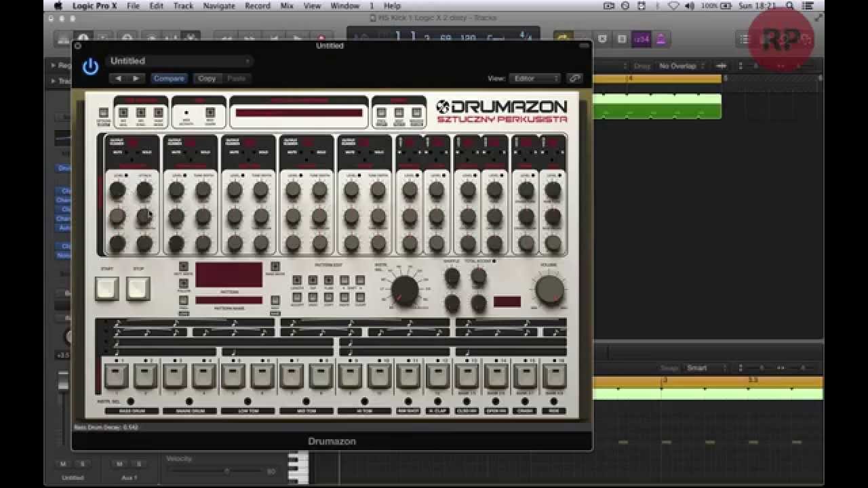Click the purple tuner icon in Logic toolbar
This screenshot has width=868, height=488.
[641, 39]
